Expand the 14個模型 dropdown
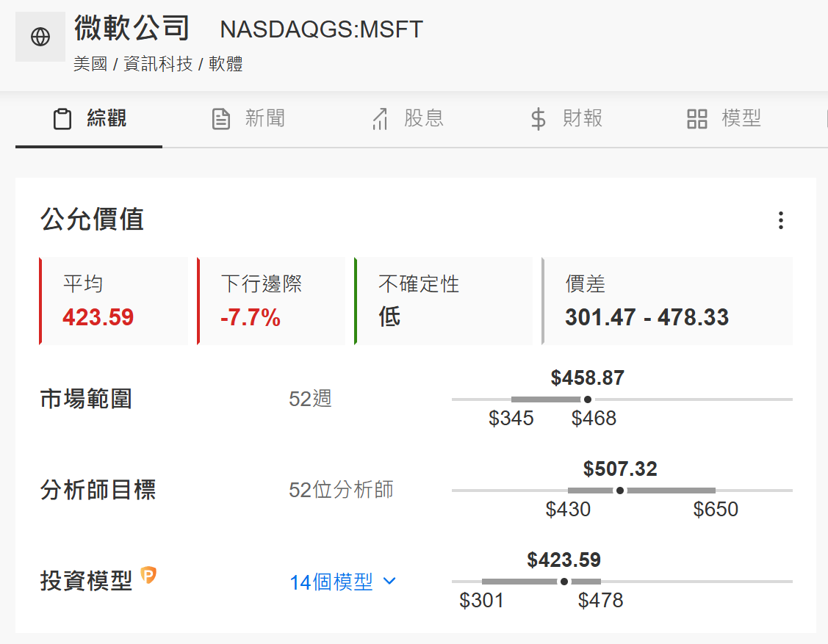 [342, 582]
